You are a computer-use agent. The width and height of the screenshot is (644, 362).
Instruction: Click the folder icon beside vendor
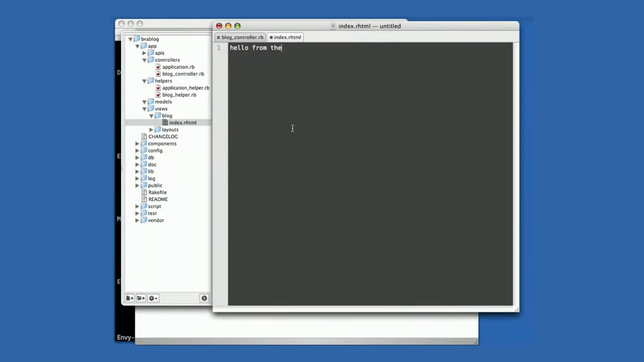[x=144, y=220]
